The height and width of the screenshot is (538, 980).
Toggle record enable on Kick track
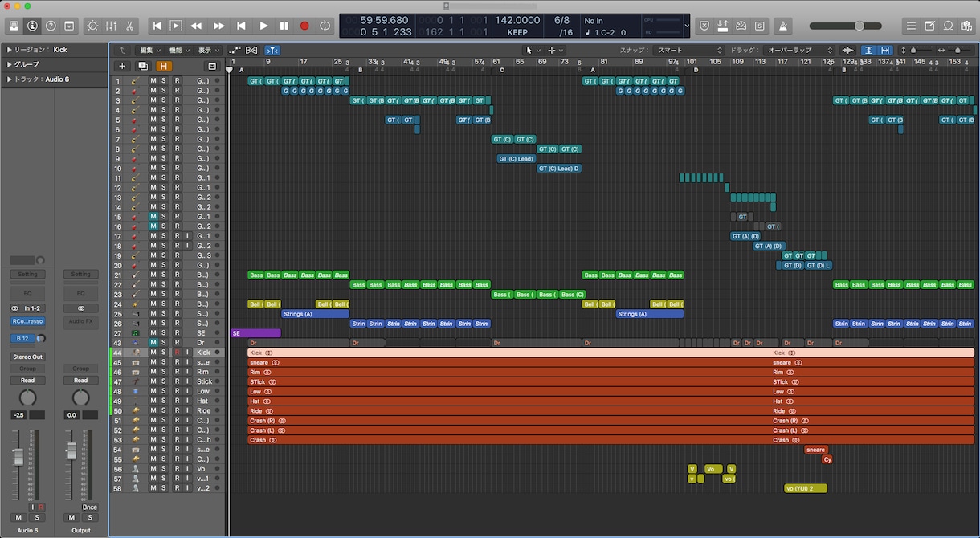[178, 353]
